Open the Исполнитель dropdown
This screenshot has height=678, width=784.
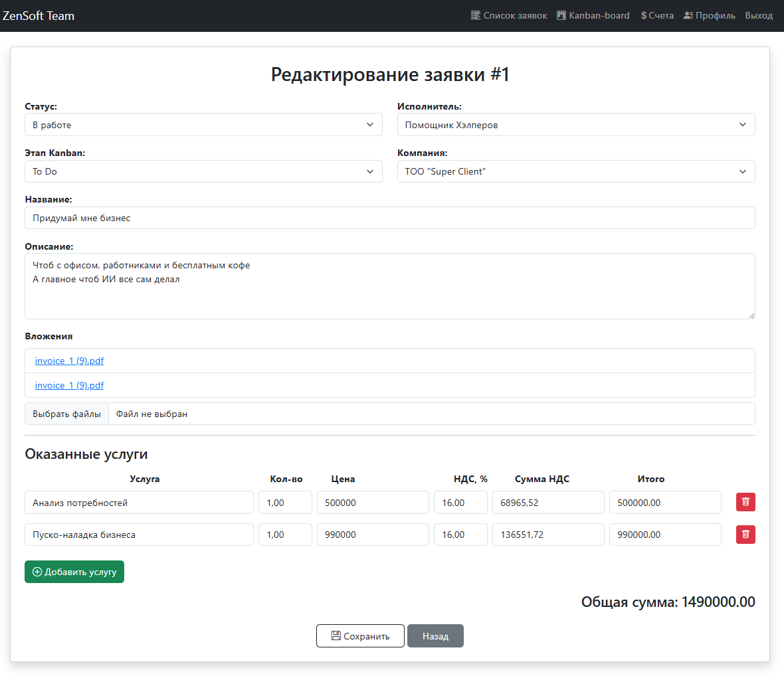click(575, 125)
